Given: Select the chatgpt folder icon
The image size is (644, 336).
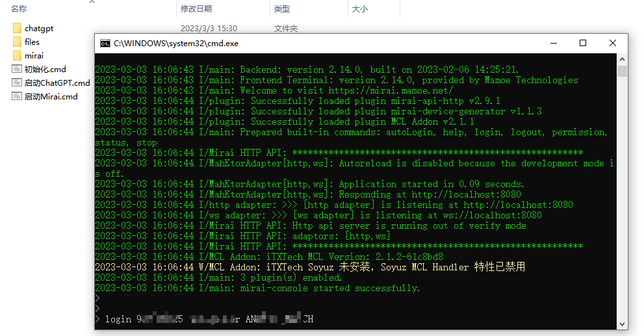Looking at the screenshot, I should click(17, 28).
